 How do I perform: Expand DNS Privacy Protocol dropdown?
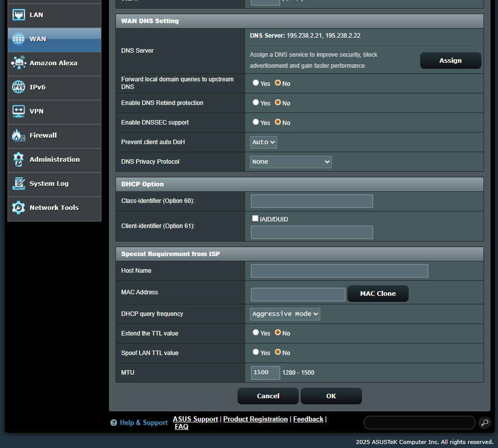[291, 162]
